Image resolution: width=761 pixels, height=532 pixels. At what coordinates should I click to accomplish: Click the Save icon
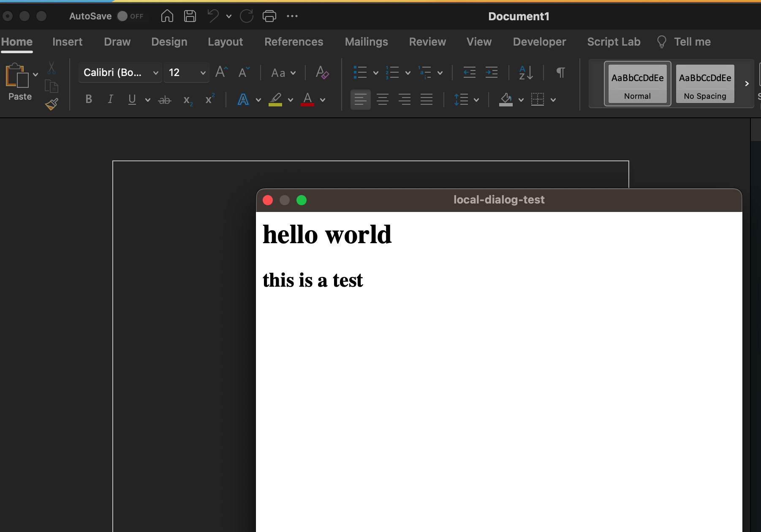pos(190,16)
